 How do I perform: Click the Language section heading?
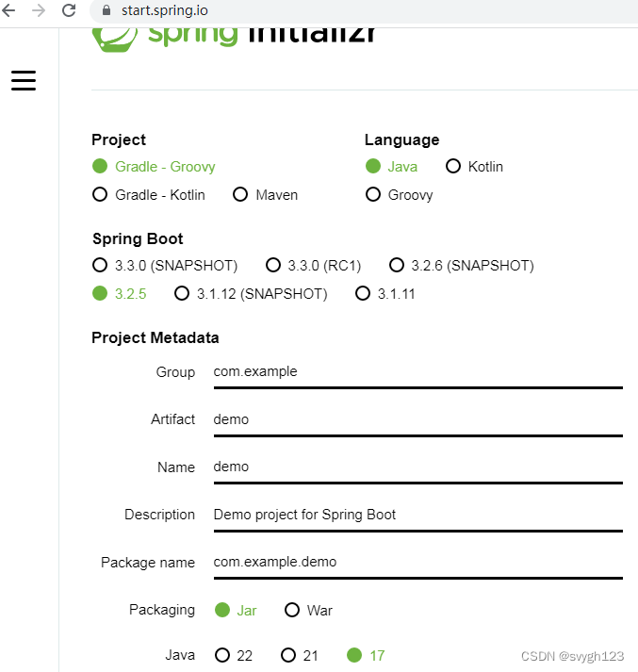pos(401,139)
